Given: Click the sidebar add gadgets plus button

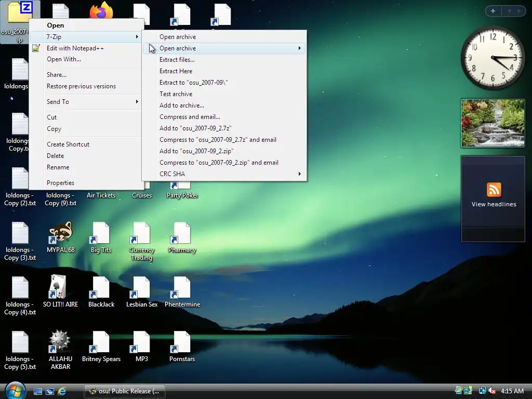Looking at the screenshot, I should click(x=493, y=11).
